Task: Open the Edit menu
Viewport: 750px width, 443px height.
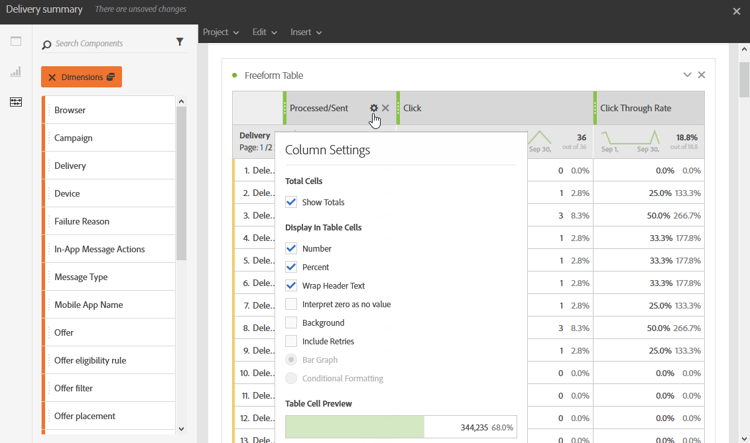Action: (264, 32)
